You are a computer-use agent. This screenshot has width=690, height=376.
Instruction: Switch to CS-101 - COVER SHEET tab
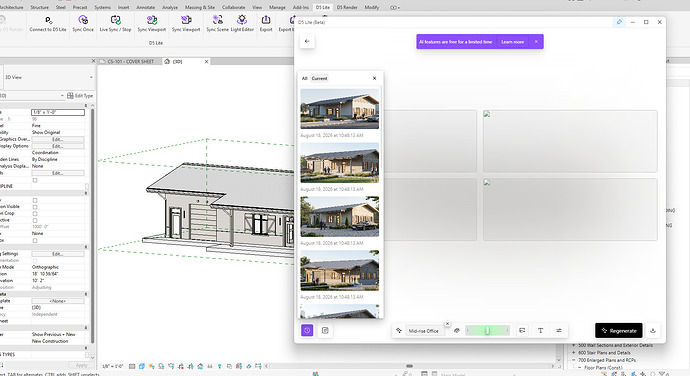tap(131, 62)
